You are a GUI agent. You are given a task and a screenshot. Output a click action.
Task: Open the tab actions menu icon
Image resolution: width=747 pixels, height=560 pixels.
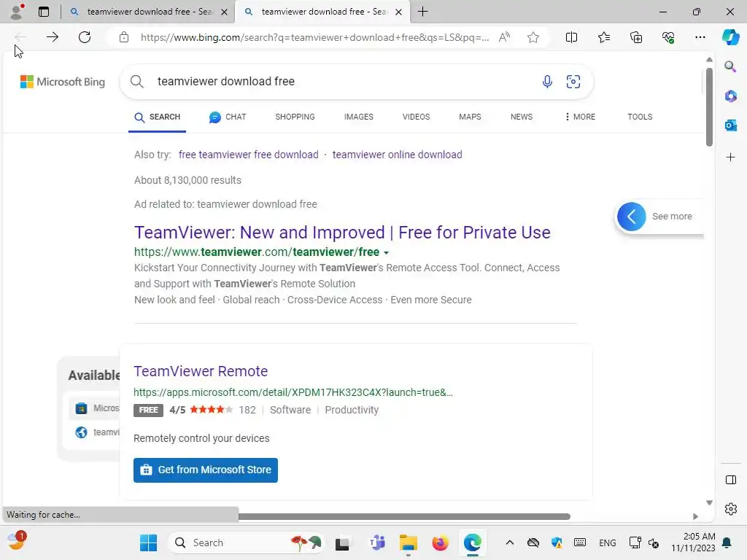(x=44, y=12)
